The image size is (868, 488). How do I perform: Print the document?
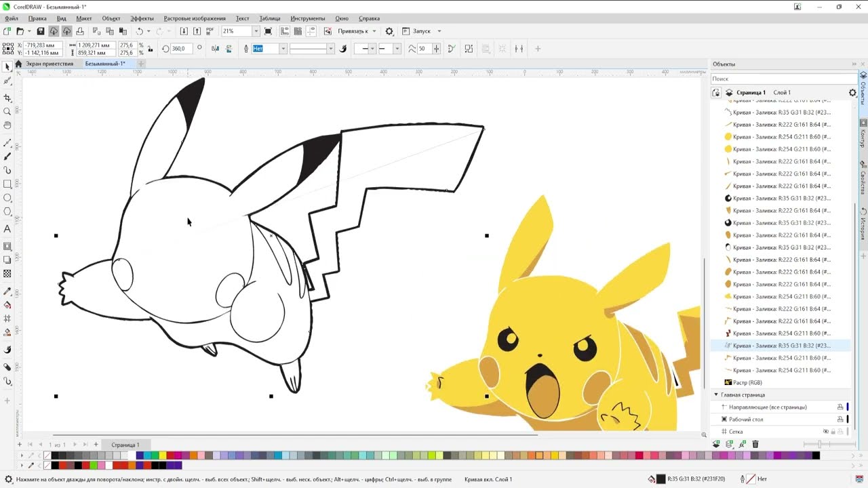pos(79,31)
